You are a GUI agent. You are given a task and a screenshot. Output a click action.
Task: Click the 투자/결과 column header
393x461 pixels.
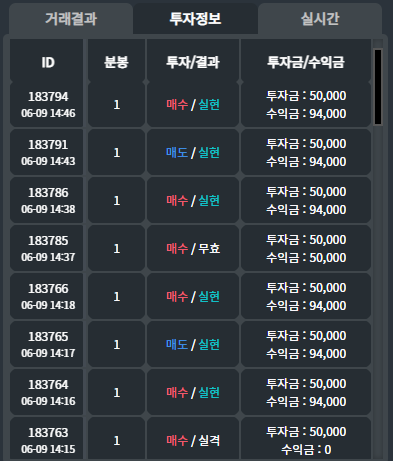pos(193,62)
